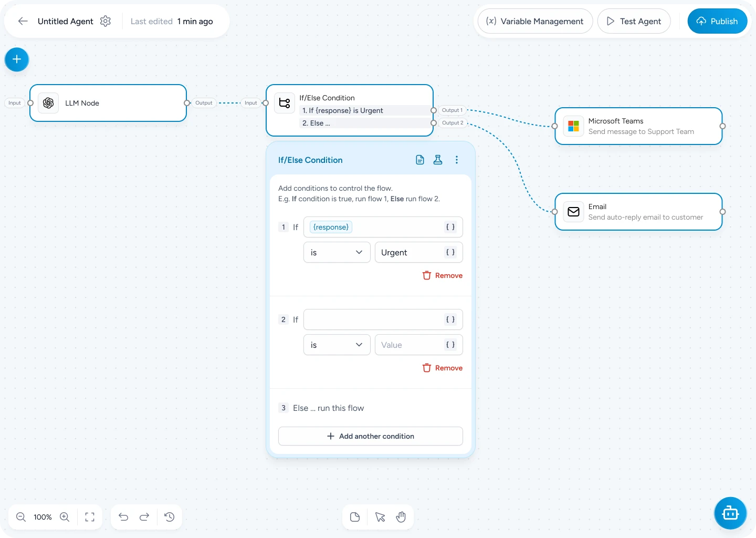Click the If/Else Condition branch icon
This screenshot has height=538, width=756.
[285, 103]
